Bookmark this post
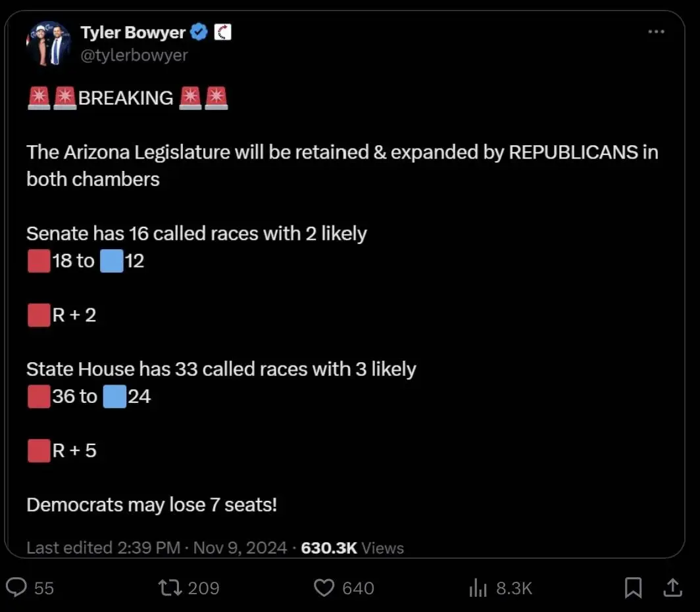This screenshot has width=700, height=612. (x=633, y=587)
